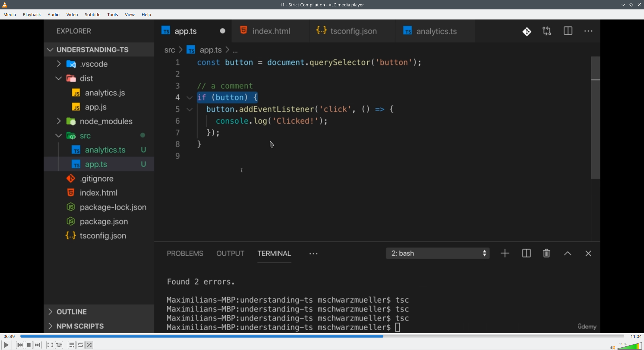Adjust the VLC volume slider
The image size is (644, 350).
[x=630, y=346]
